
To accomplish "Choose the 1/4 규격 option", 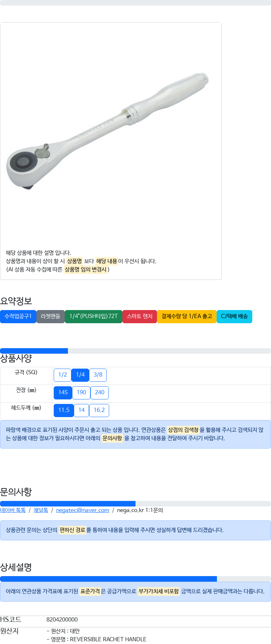I will 80,375.
